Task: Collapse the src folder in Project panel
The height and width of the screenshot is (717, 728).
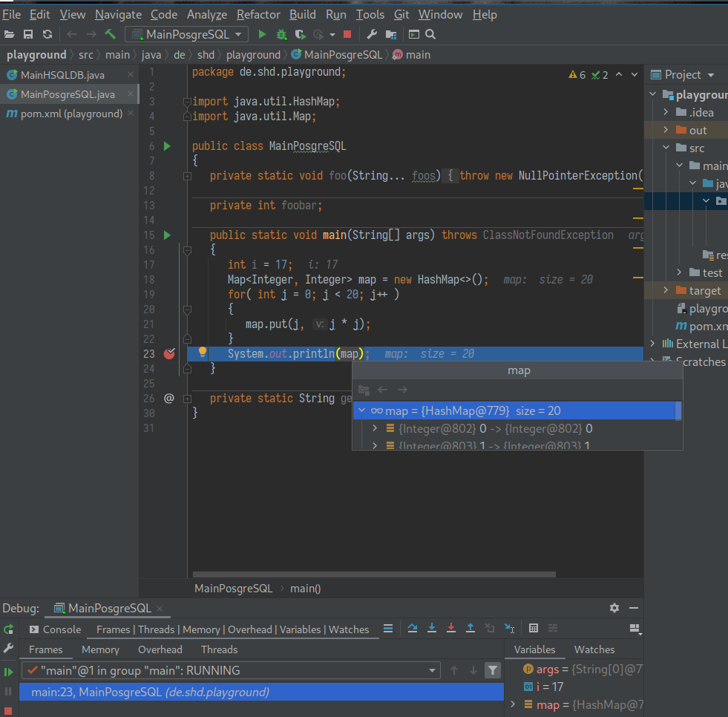Action: 666,148
